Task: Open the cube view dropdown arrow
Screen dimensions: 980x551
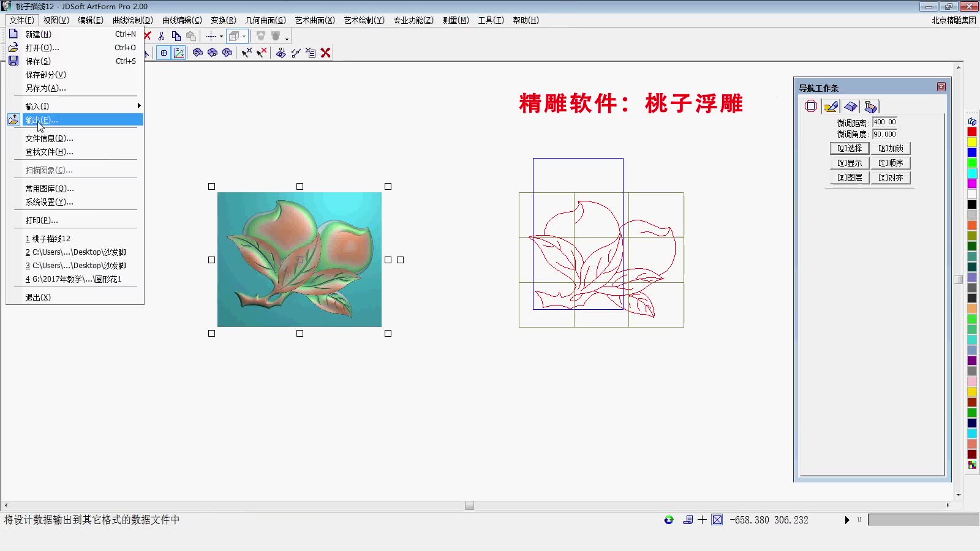Action: pos(244,36)
